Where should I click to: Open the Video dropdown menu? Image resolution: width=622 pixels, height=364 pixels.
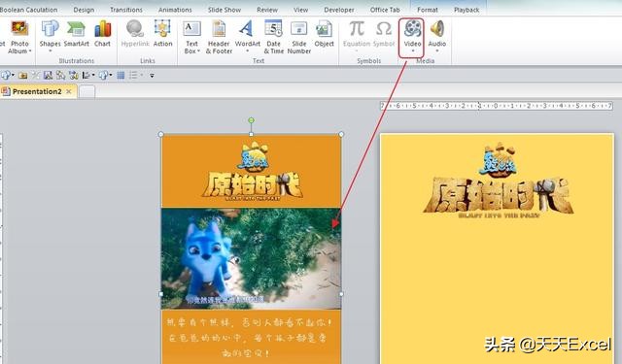click(x=412, y=51)
